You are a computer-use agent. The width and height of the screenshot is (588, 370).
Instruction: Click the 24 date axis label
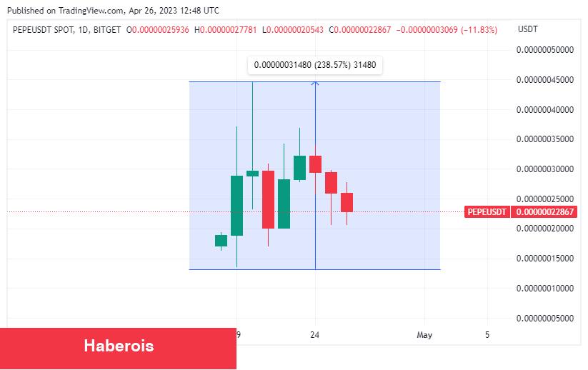pyautogui.click(x=315, y=335)
